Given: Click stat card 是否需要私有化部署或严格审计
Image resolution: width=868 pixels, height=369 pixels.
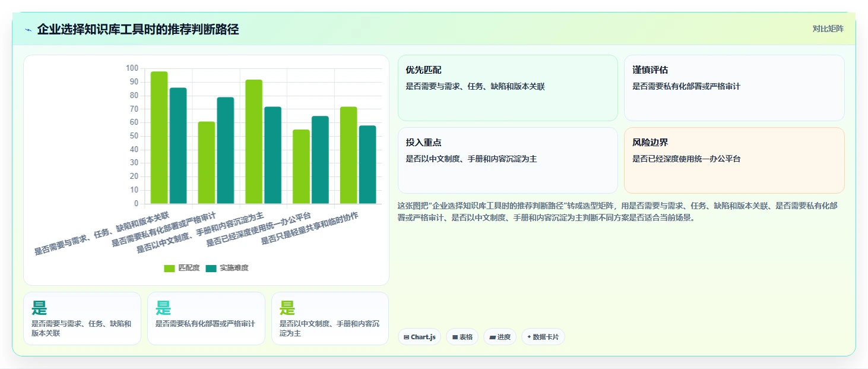Looking at the screenshot, I should coord(206,318).
